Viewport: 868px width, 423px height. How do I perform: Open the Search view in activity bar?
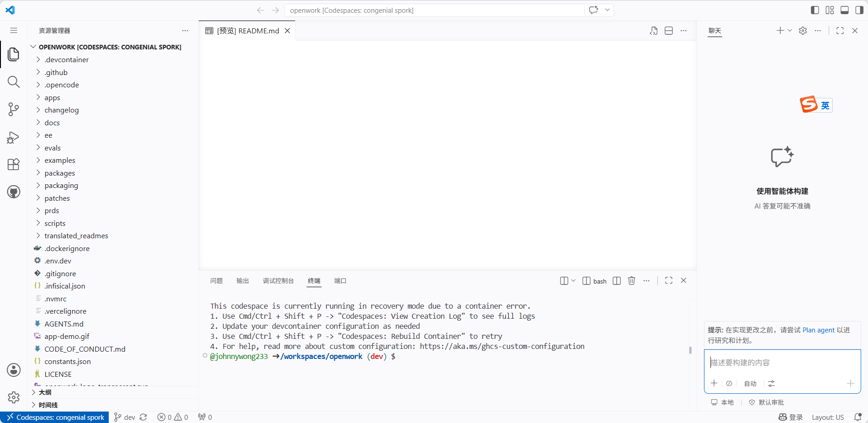click(14, 82)
